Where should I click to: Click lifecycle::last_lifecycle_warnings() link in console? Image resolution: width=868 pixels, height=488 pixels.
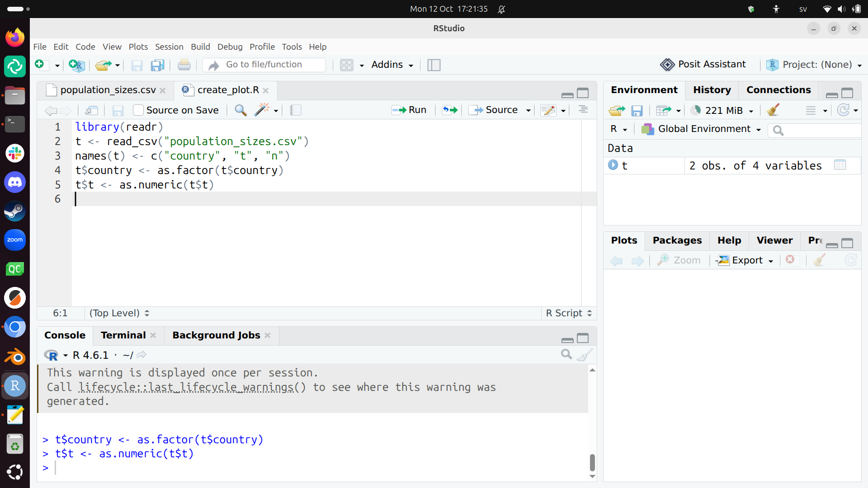[192, 387]
